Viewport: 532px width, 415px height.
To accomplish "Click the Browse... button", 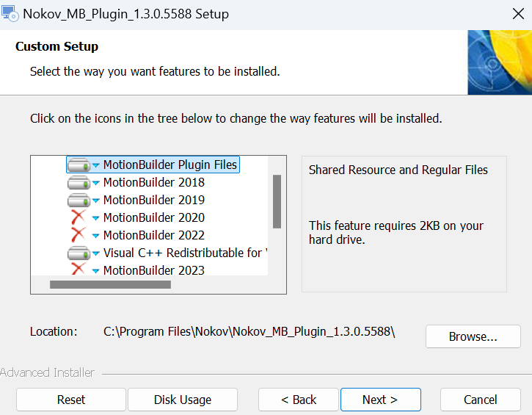I will (x=473, y=336).
